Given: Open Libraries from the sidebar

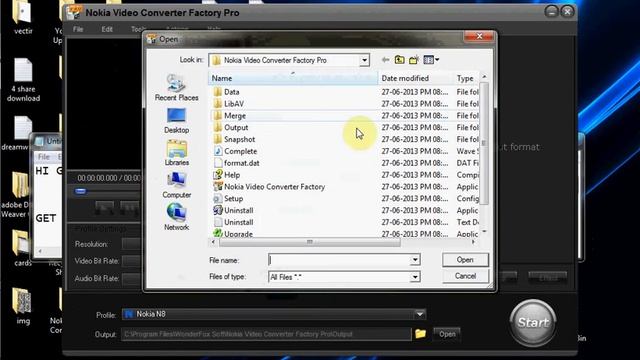Looking at the screenshot, I should pyautogui.click(x=176, y=153).
